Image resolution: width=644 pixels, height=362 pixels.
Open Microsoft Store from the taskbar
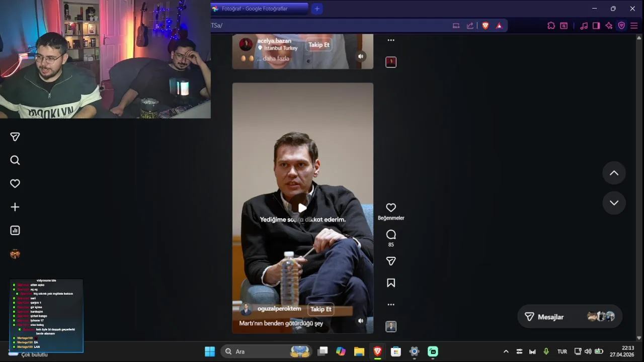tap(396, 351)
